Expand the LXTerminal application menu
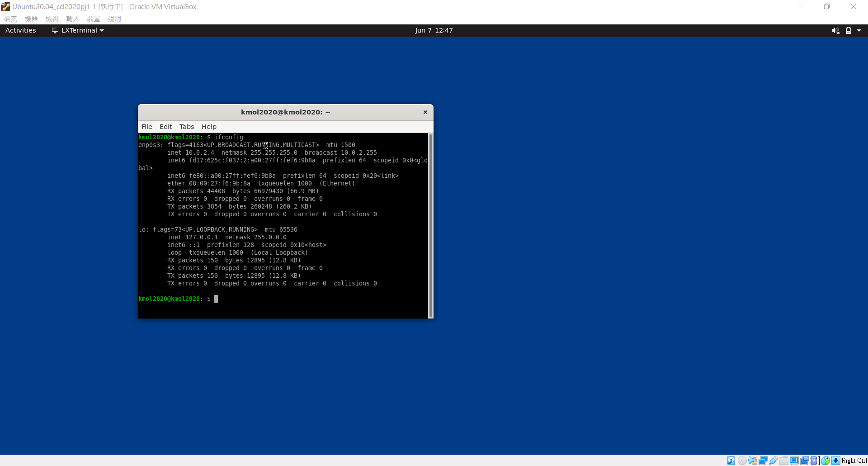The image size is (868, 466). click(x=78, y=30)
